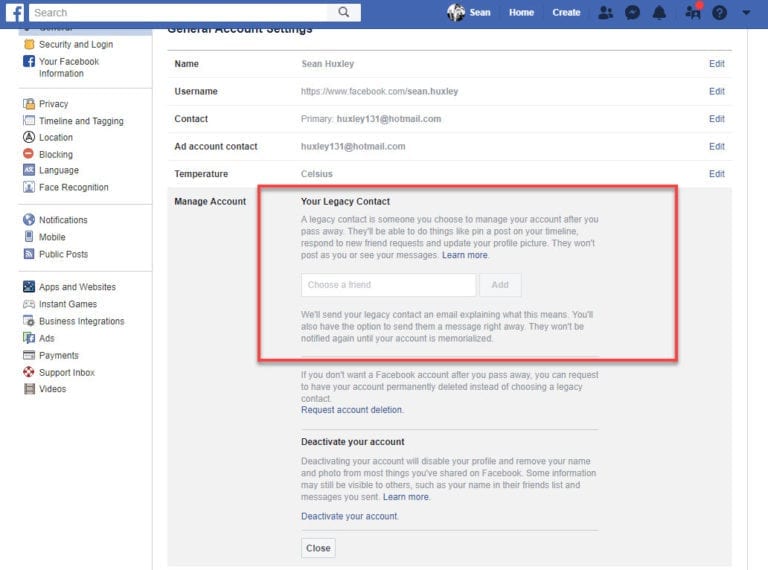
Task: Click the Your Facebook Information icon
Action: point(29,61)
